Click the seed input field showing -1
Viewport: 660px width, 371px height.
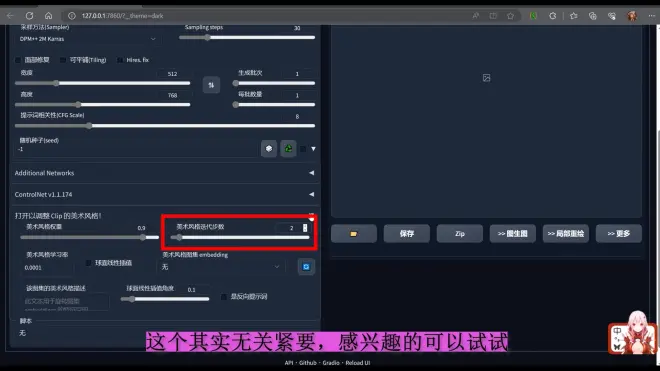pos(137,149)
